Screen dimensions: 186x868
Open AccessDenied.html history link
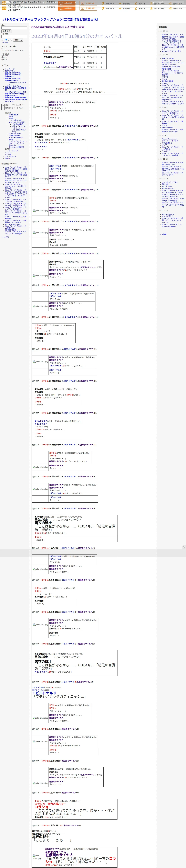(x=169, y=139)
